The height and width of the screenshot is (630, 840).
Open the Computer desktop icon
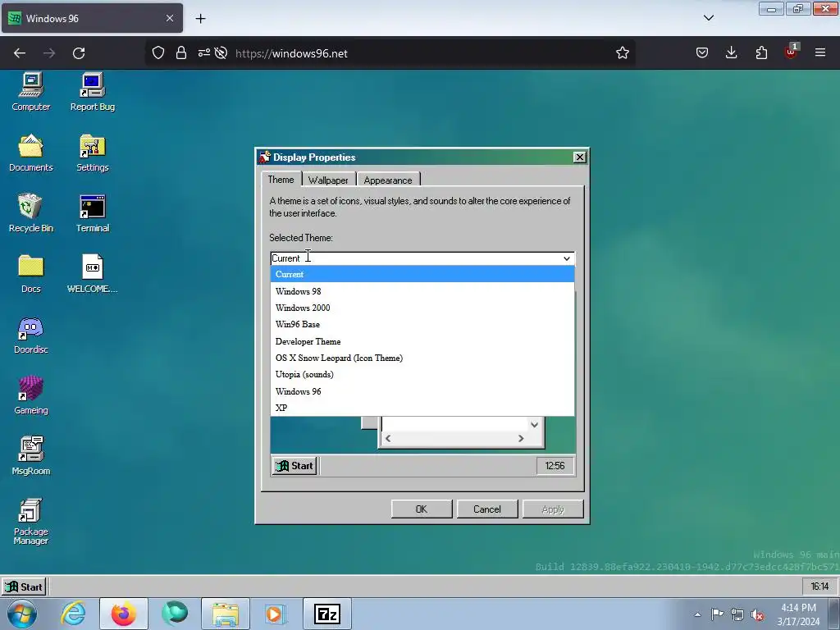click(31, 92)
